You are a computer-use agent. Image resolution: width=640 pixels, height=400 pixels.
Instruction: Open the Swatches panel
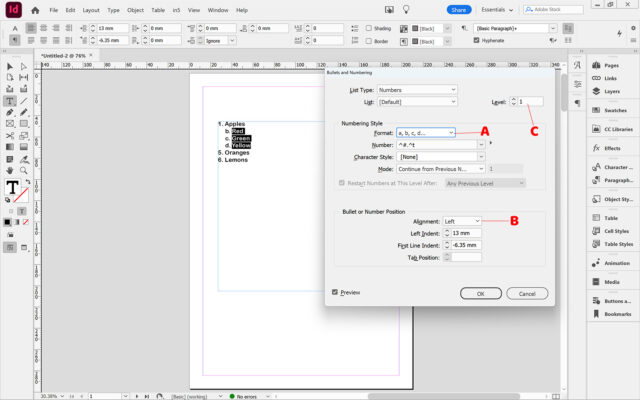click(614, 109)
